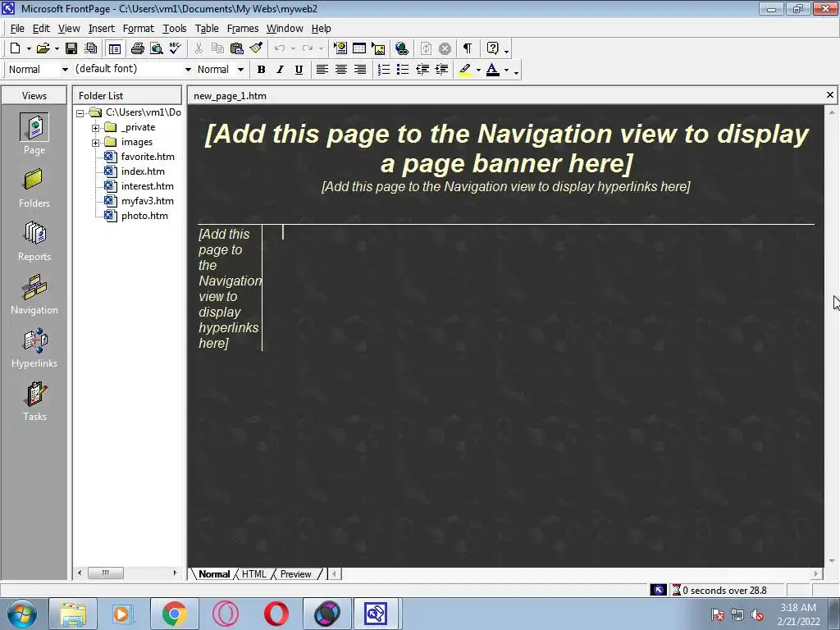Open Windows Explorer from the taskbar
Image resolution: width=840 pixels, height=630 pixels.
coord(73,614)
